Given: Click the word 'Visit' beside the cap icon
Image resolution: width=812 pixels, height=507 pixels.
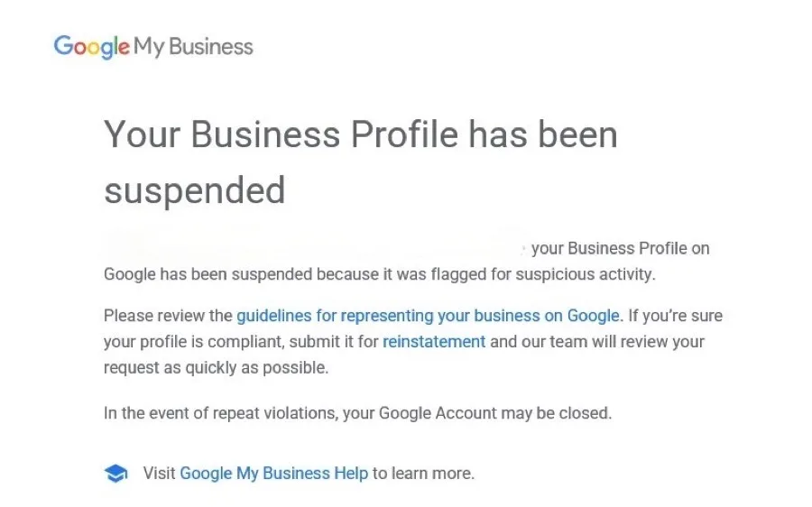Looking at the screenshot, I should pos(159,473).
